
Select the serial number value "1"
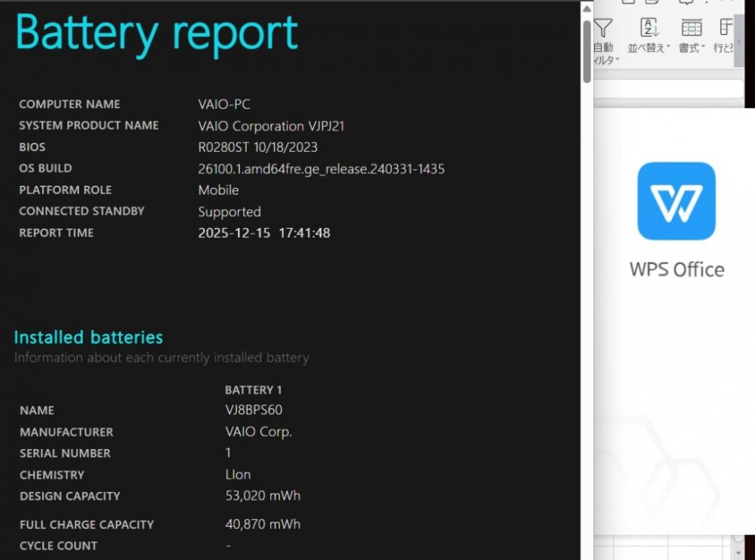pos(228,453)
